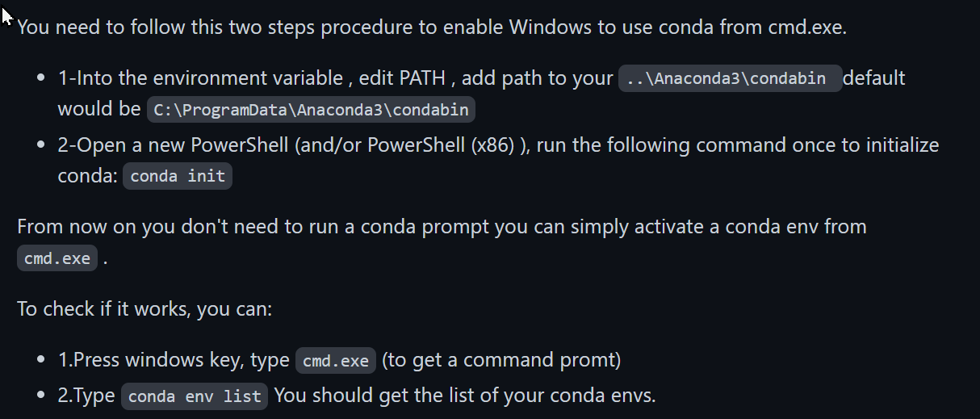Click the conda env list code snippet
The image size is (980, 419).
(195, 396)
